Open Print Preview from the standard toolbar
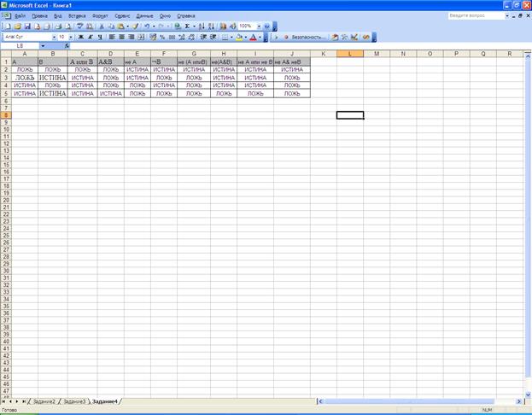Screen dimensions: 532x415 coord(68,26)
